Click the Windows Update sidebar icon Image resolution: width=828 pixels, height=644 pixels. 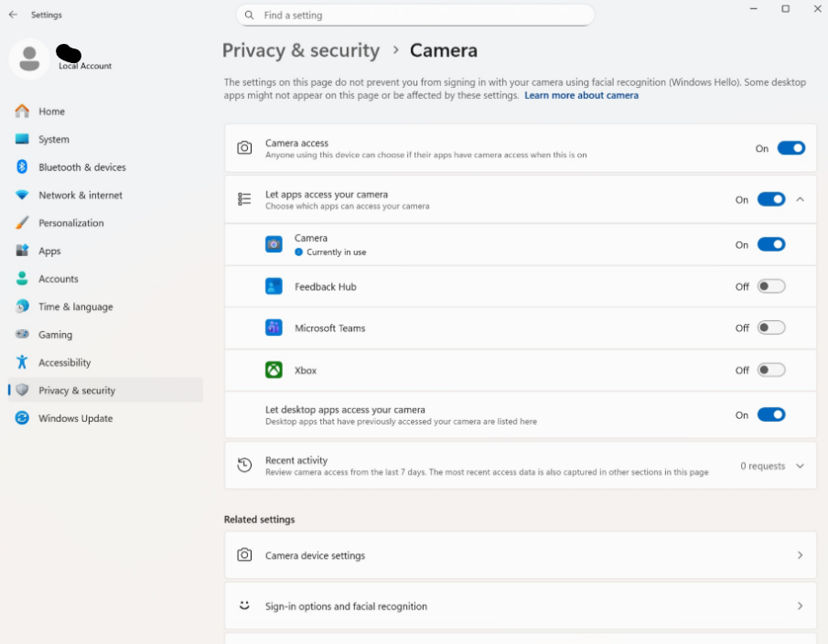[x=22, y=418]
